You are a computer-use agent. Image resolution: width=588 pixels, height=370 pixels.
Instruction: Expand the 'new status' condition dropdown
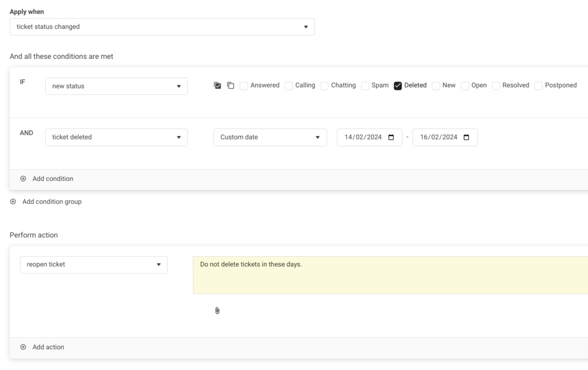(116, 86)
